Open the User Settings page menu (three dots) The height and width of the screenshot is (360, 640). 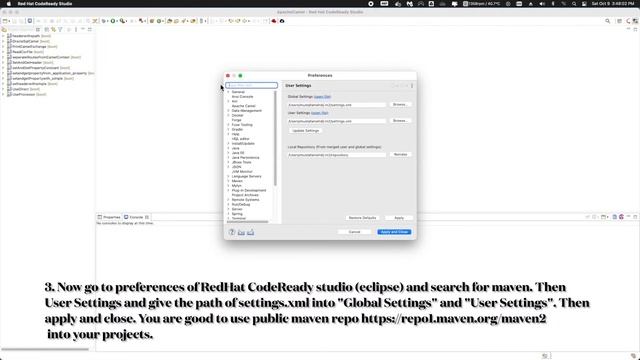[412, 86]
